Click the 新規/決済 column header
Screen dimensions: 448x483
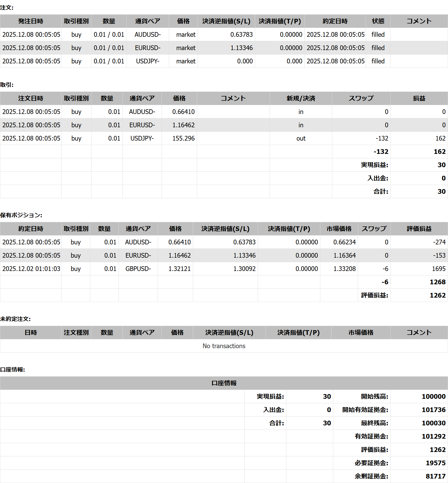pos(301,98)
